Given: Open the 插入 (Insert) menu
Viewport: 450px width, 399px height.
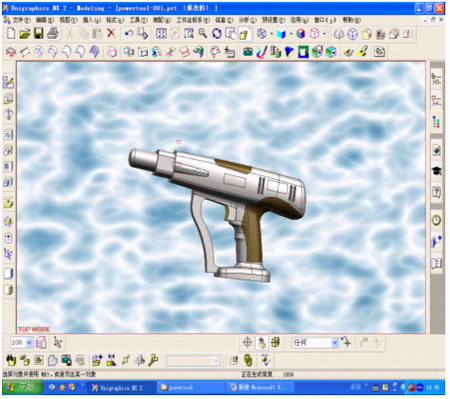Looking at the screenshot, I should pos(91,20).
